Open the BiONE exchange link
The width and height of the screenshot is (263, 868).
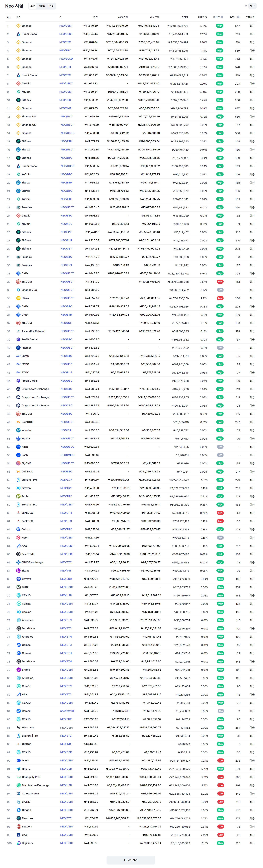click(x=26, y=802)
